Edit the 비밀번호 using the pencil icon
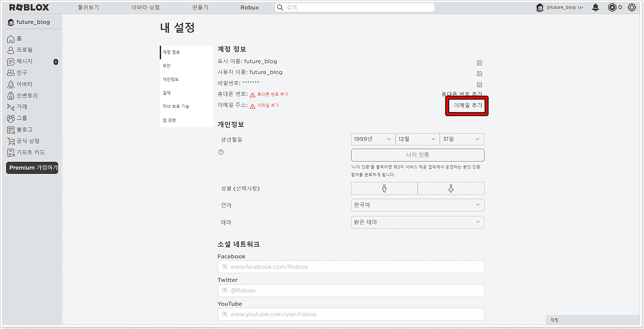The image size is (644, 329). click(479, 85)
